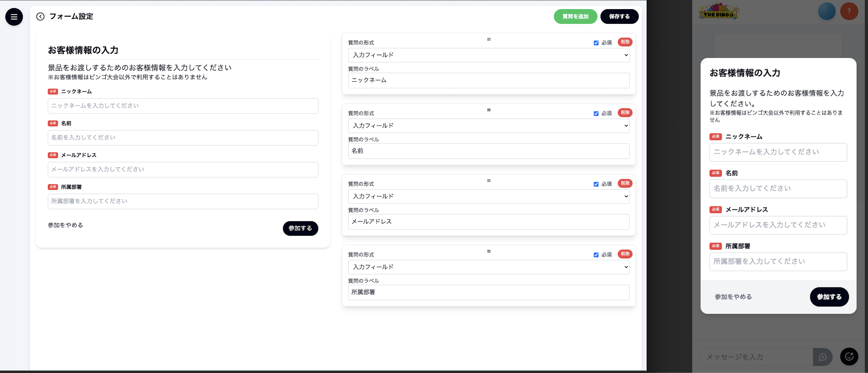This screenshot has width=868, height=373.
Task: Toggle 必須 checkbox for メールアドレス question
Action: 596,184
